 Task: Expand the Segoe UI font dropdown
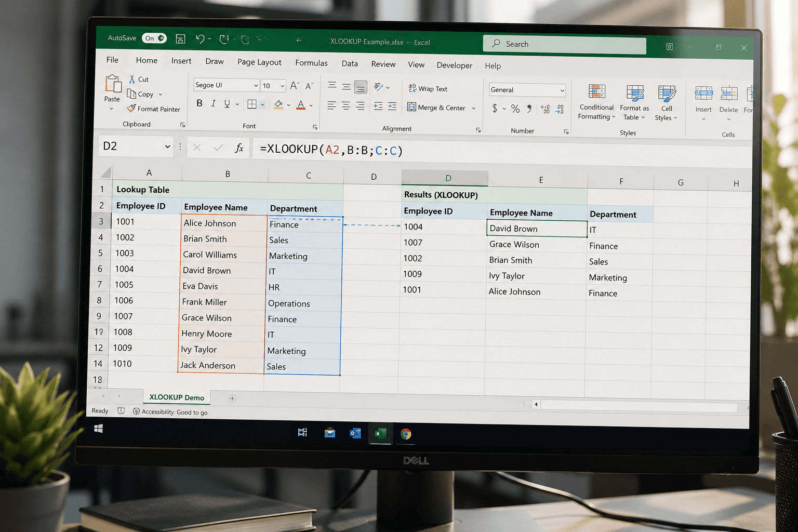click(x=256, y=85)
